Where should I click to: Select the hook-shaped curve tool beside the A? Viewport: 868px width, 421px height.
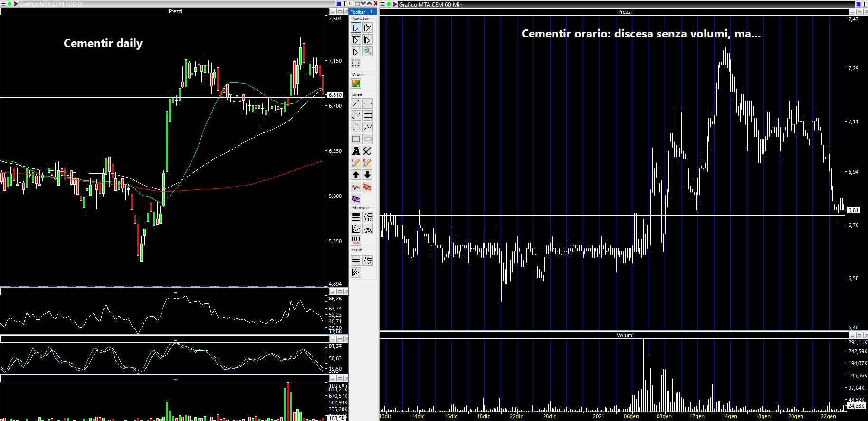[x=368, y=151]
